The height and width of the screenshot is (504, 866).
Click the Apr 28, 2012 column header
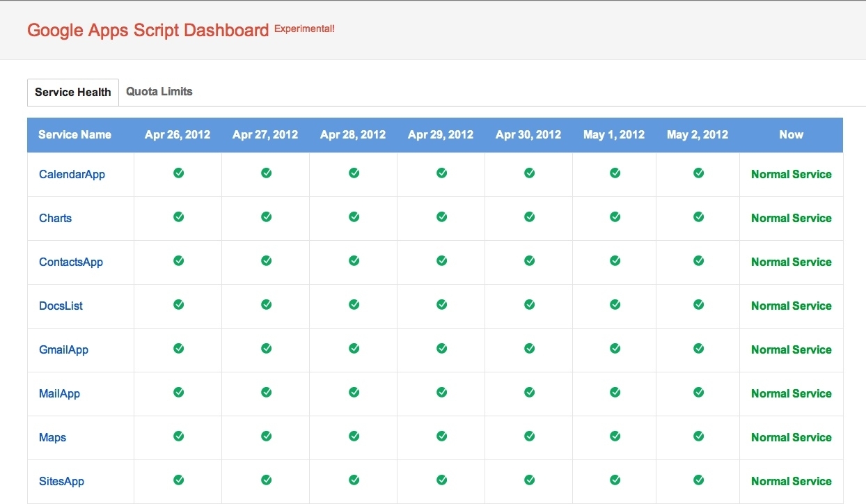click(353, 134)
